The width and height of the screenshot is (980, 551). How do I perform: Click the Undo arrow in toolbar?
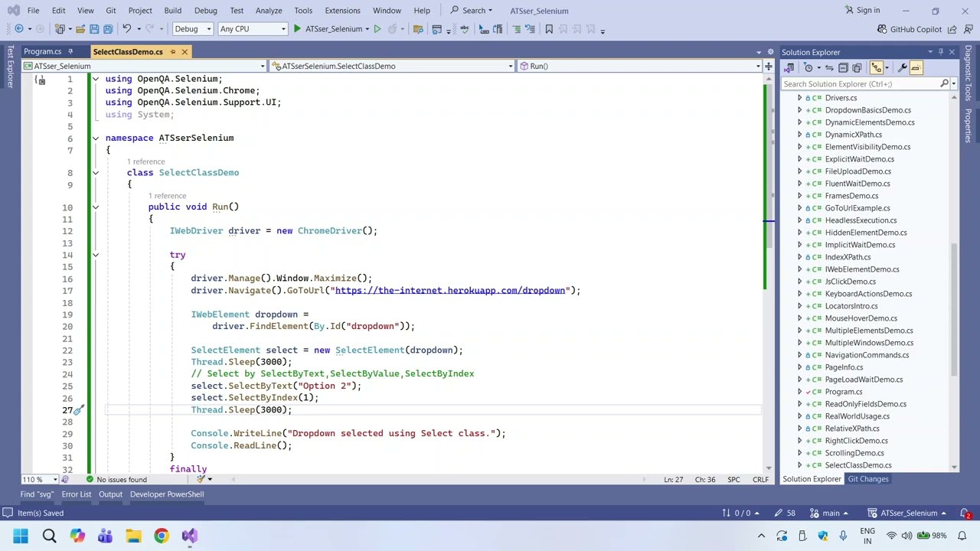coord(127,29)
